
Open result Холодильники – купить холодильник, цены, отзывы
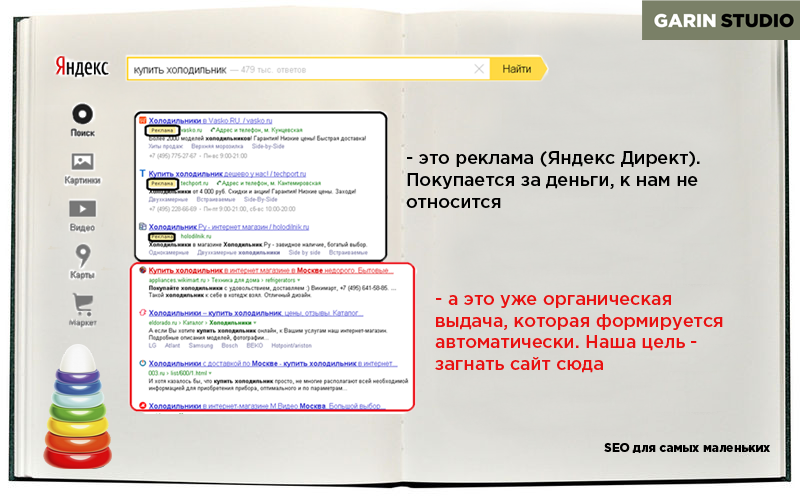256,313
